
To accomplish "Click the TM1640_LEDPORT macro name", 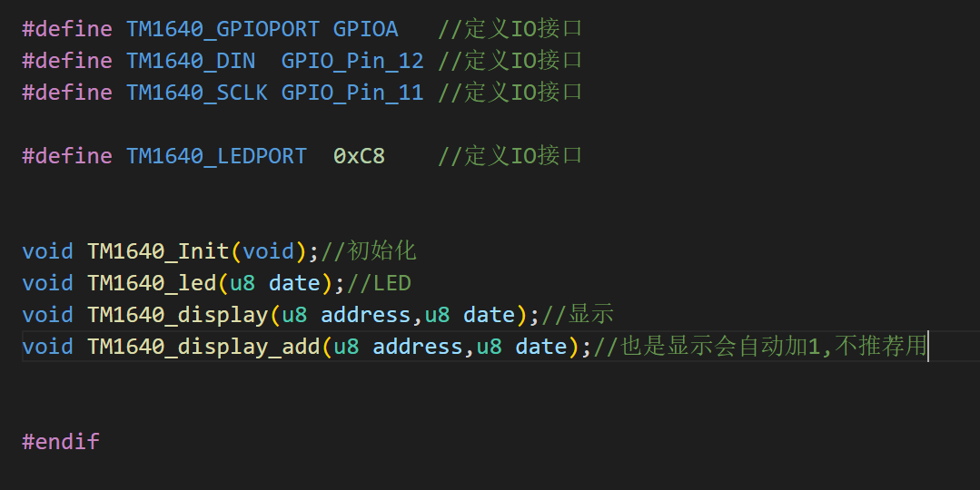I will point(216,155).
